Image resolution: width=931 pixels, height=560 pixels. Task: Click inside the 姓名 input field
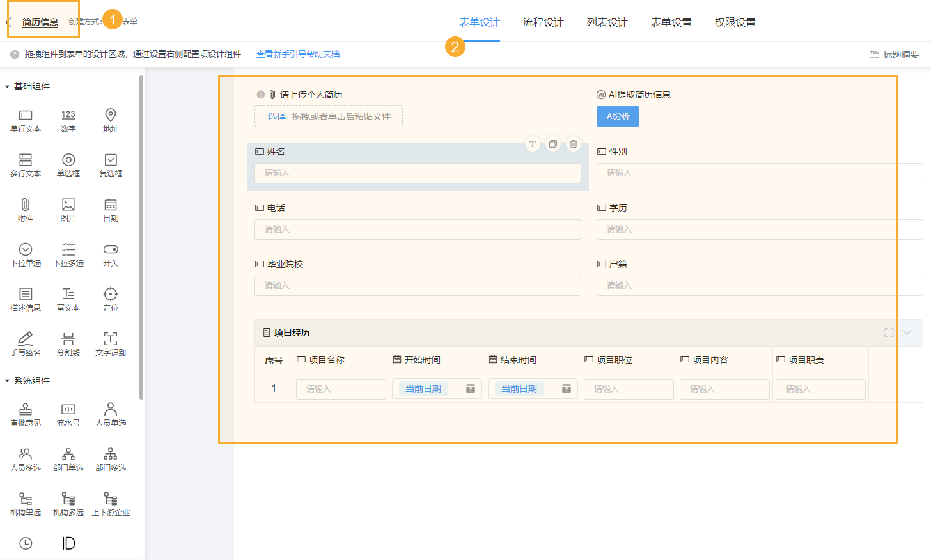pos(417,173)
